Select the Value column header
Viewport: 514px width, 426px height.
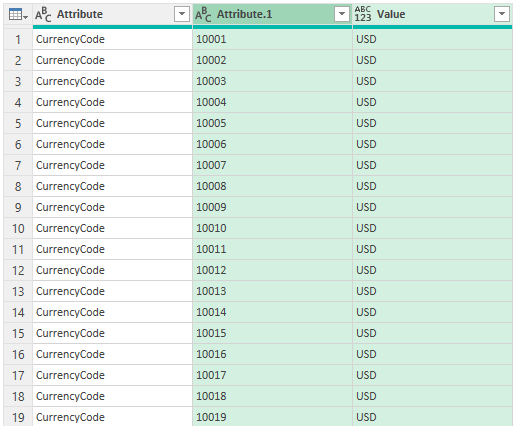point(432,14)
